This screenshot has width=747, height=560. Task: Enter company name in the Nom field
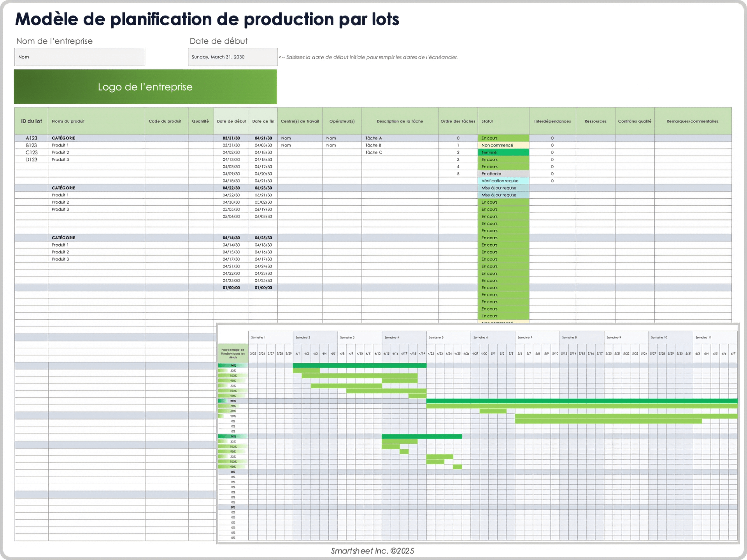(x=79, y=57)
